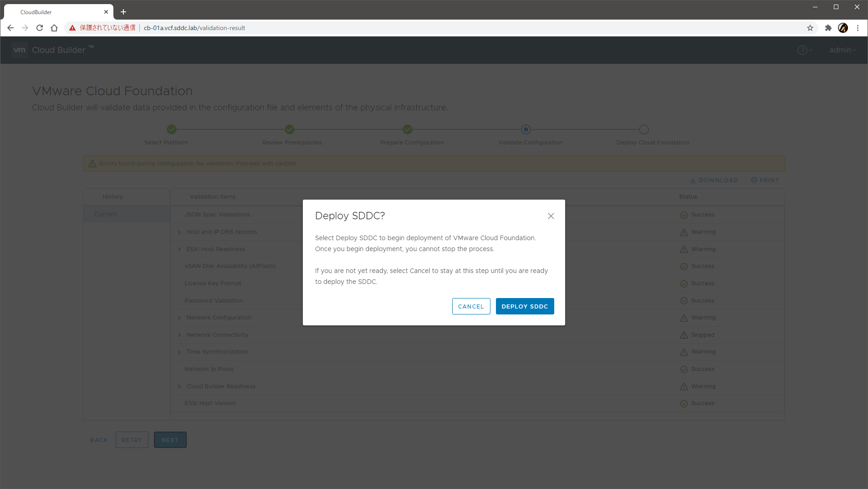Click the Deploy SDDC confirmation button
Image resolution: width=868 pixels, height=489 pixels.
coord(525,306)
